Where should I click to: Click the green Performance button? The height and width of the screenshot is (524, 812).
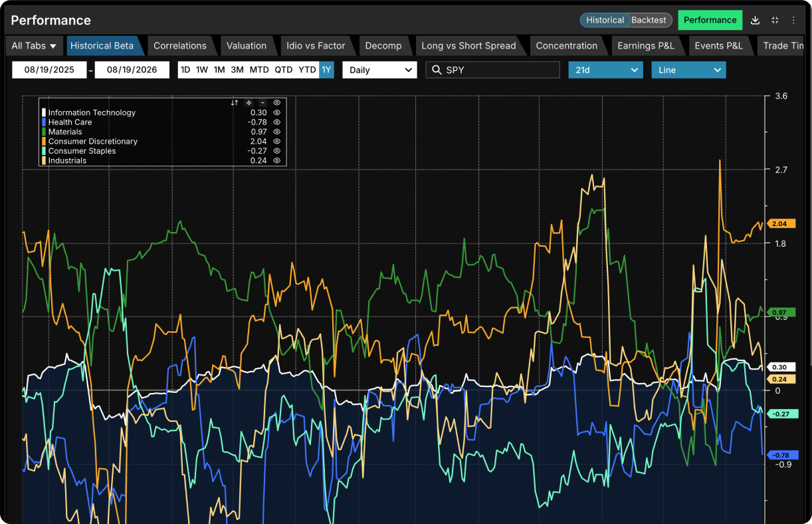[x=710, y=20]
